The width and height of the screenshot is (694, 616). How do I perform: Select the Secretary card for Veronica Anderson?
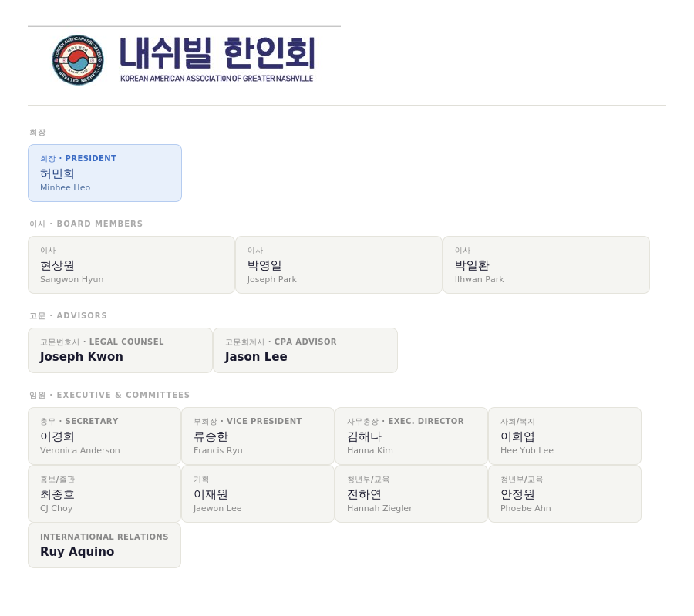tap(104, 436)
